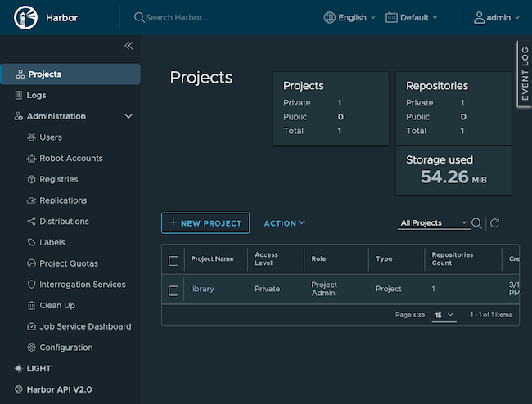Go to the Clean Up page

[57, 306]
